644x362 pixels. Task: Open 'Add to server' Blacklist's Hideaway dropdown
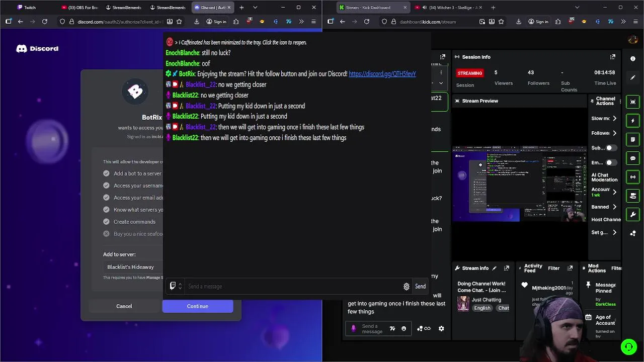pyautogui.click(x=133, y=267)
